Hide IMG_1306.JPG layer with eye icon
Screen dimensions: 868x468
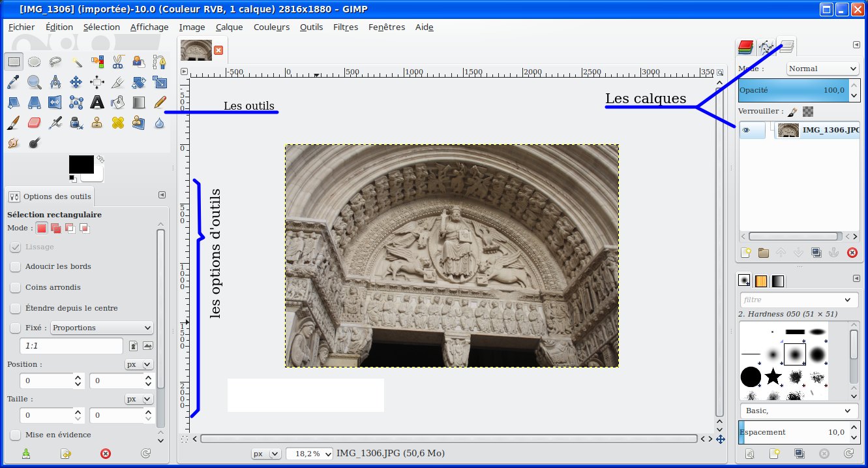click(746, 130)
